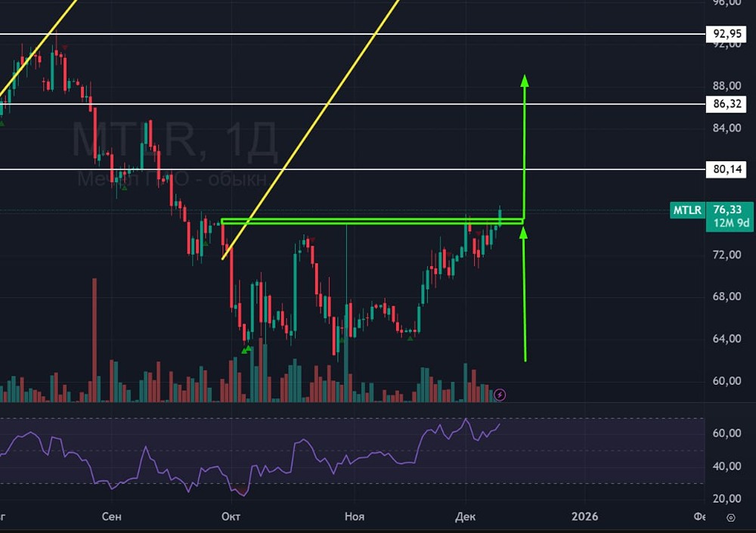Select the 80,14 price level label
Screen dimensions: 756x533
tap(726, 169)
